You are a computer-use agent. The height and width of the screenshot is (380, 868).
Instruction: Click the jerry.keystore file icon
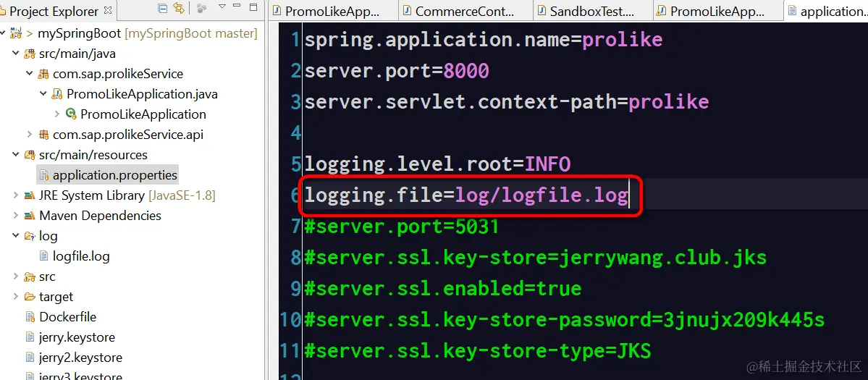[x=30, y=337]
